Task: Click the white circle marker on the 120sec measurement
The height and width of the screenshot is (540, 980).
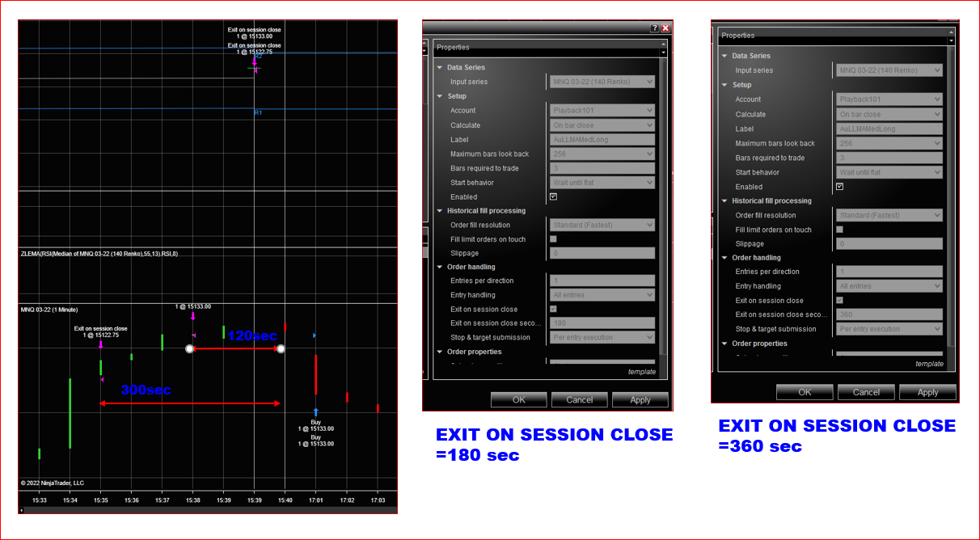Action: coord(191,348)
